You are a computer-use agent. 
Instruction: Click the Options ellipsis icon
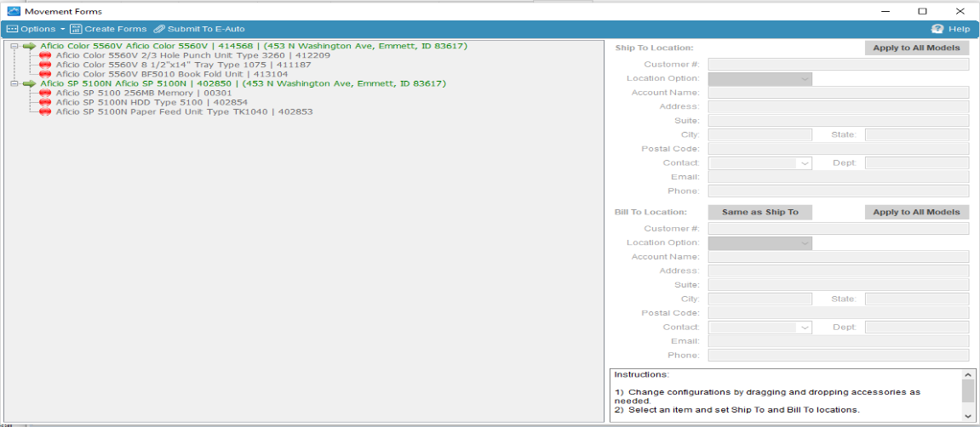pyautogui.click(x=12, y=29)
